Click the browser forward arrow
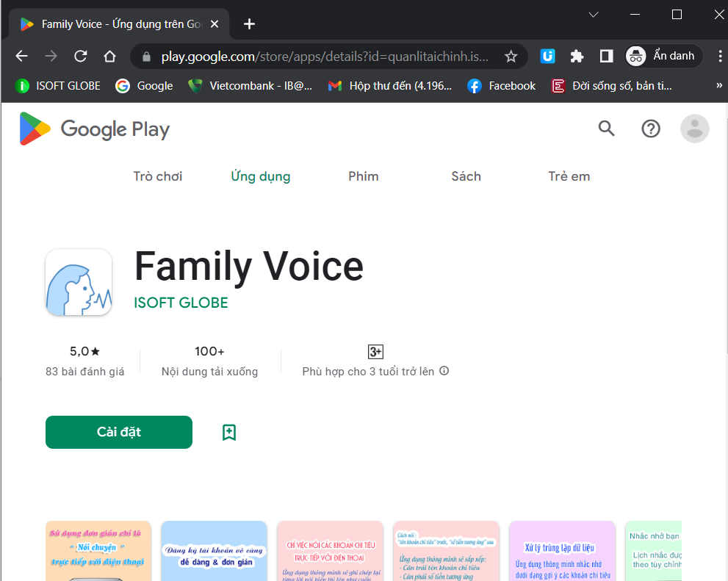 point(51,56)
